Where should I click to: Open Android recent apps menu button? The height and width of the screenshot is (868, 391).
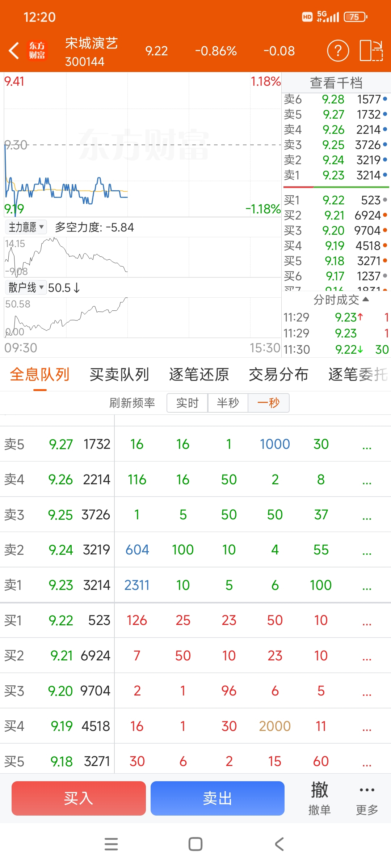111,844
